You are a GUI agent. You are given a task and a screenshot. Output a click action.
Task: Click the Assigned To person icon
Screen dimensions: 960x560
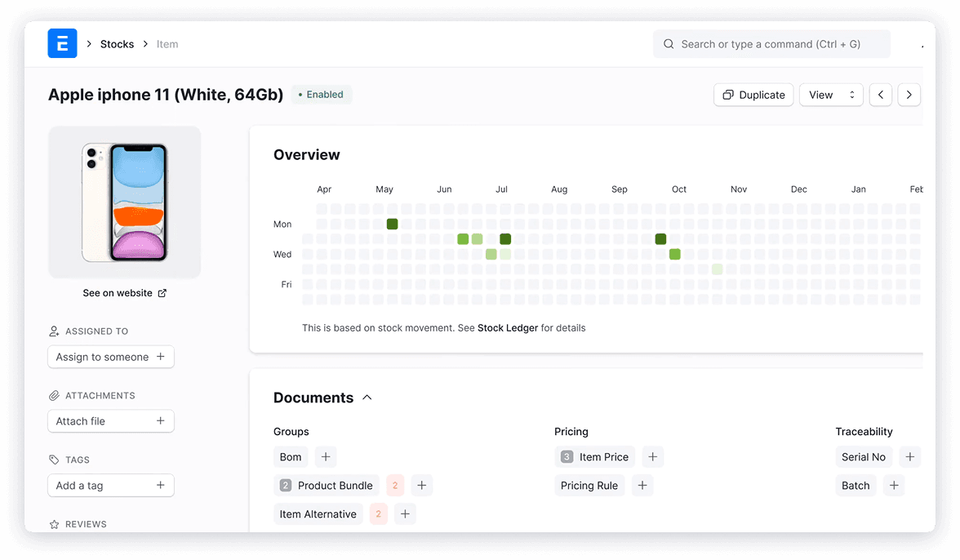[x=54, y=331]
